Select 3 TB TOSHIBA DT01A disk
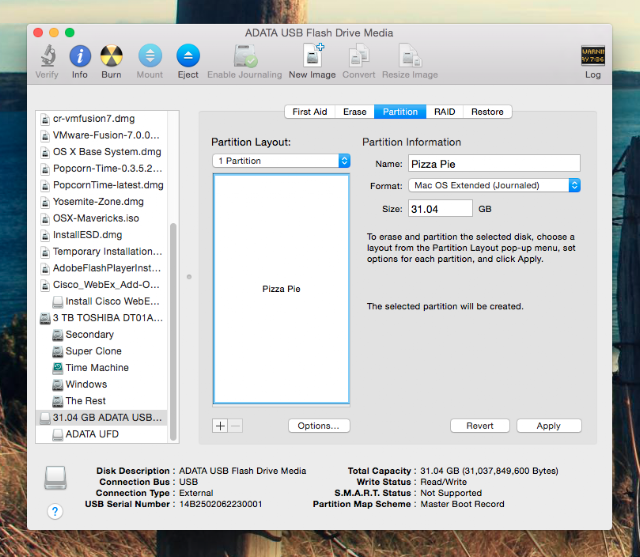 click(102, 318)
